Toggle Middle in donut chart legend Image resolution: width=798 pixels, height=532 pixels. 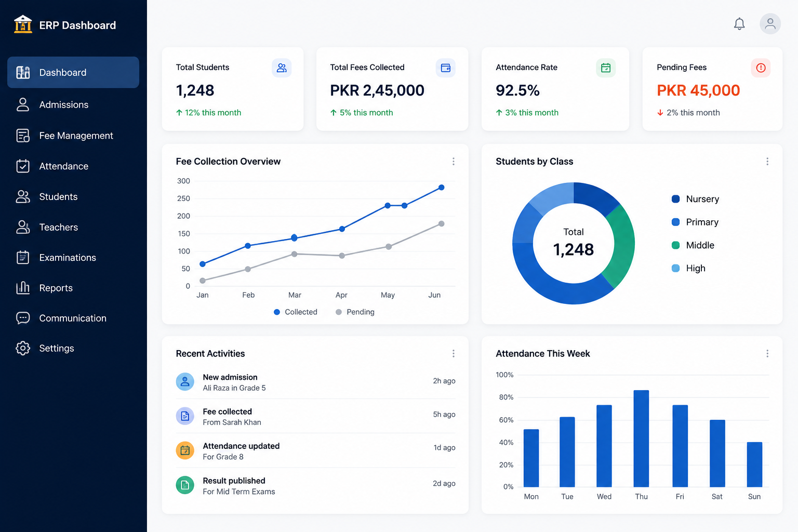point(693,245)
